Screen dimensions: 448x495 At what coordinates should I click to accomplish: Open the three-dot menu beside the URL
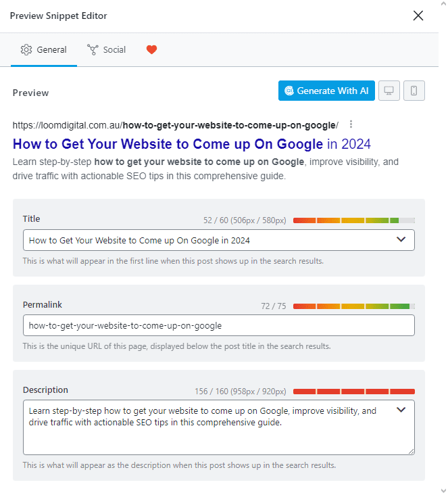point(351,124)
